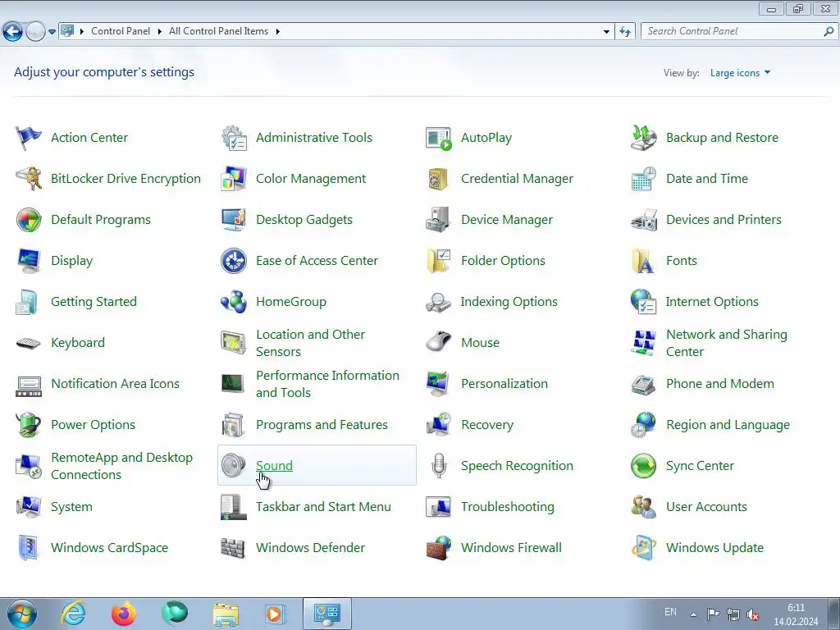The width and height of the screenshot is (840, 630).
Task: Click the Color Management icon
Action: tap(234, 178)
